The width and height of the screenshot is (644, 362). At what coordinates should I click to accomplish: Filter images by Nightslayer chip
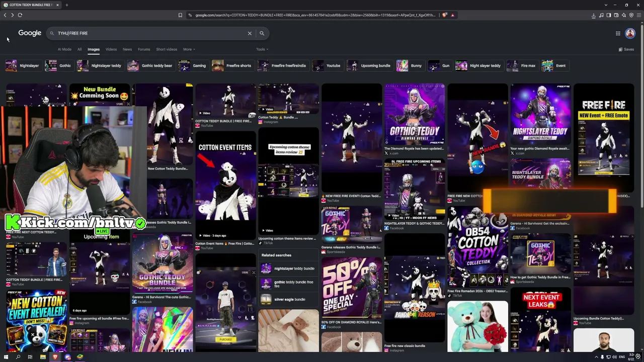click(x=23, y=66)
